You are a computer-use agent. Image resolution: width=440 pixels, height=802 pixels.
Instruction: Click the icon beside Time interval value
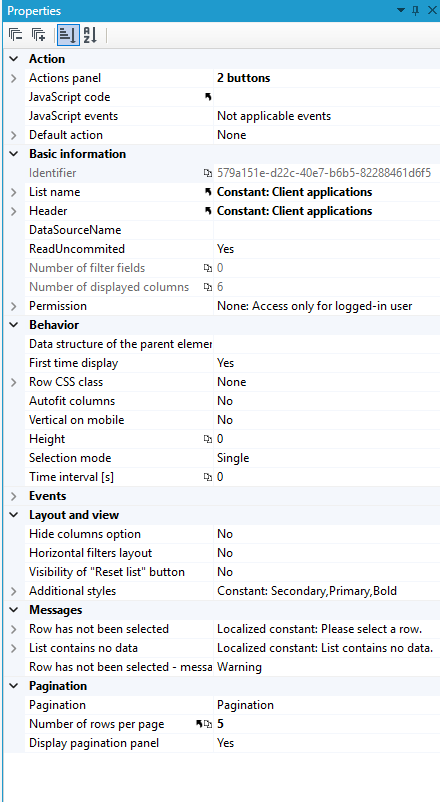(x=207, y=477)
